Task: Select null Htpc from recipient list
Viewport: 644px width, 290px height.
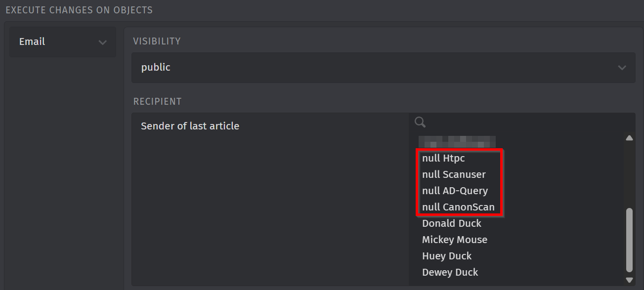Action: pyautogui.click(x=443, y=158)
